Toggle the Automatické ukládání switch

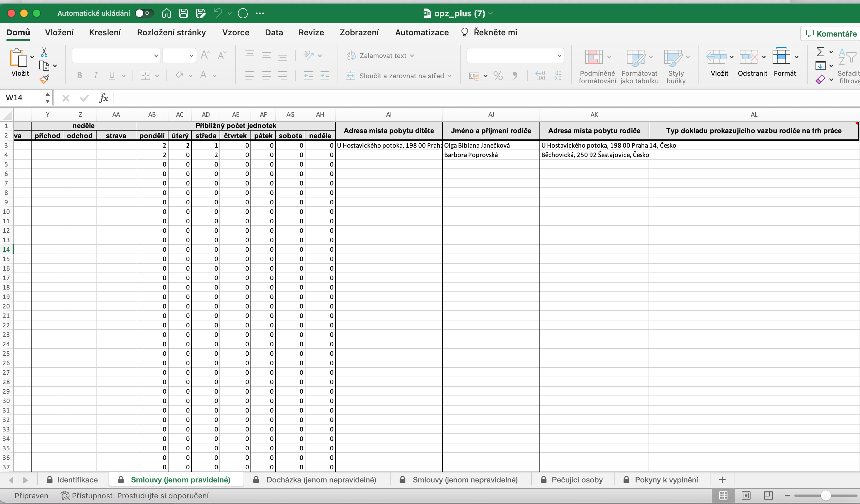[144, 13]
